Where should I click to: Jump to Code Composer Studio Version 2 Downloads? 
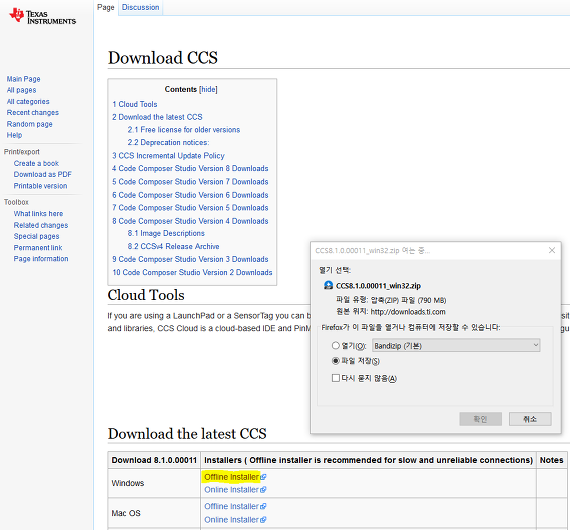click(x=192, y=272)
